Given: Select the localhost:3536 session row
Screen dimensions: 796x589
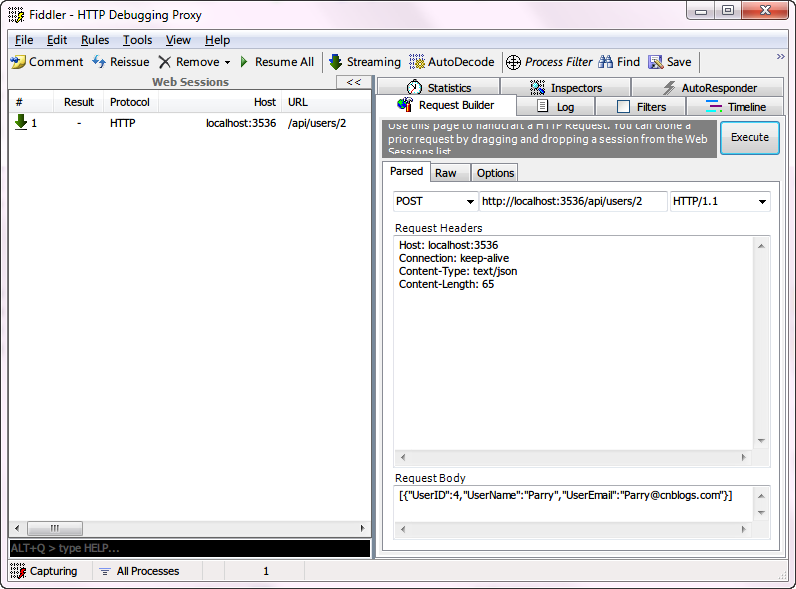Looking at the screenshot, I should (x=190, y=123).
